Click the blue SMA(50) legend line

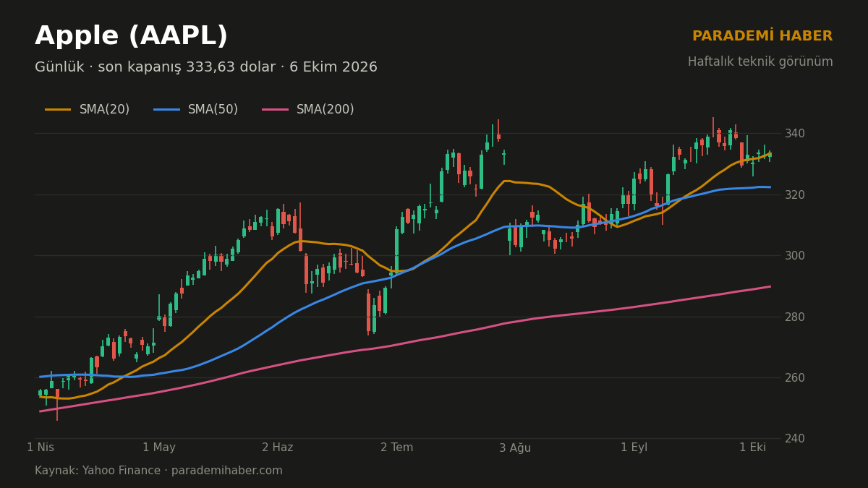tap(166, 110)
